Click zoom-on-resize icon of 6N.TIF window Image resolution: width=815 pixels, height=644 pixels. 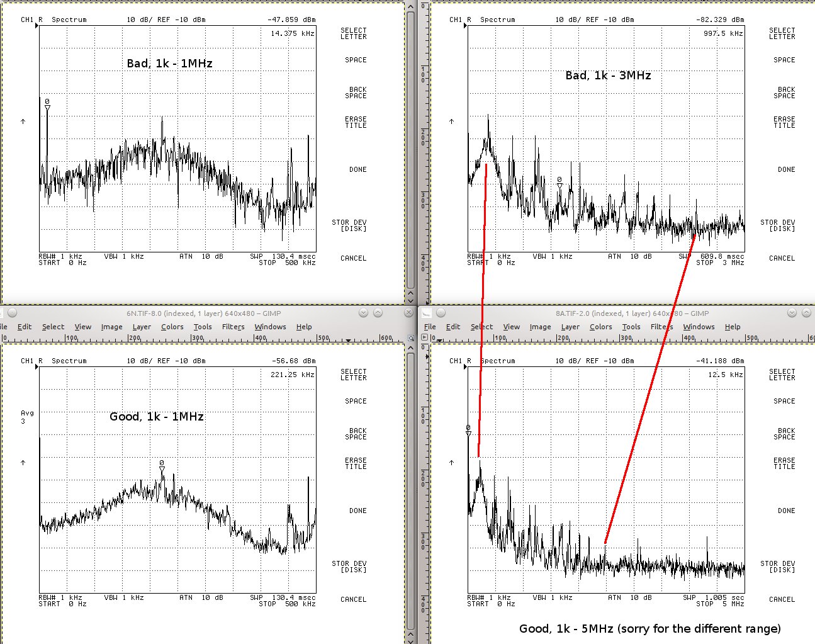point(411,338)
